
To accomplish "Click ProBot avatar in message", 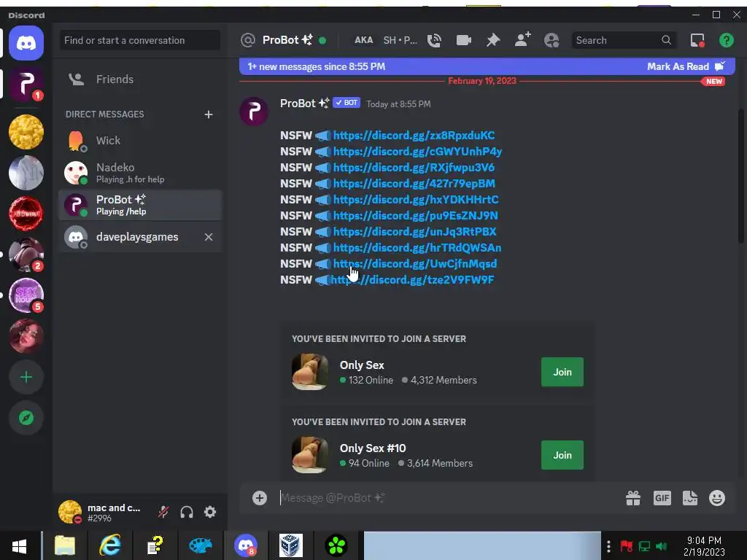I will [254, 112].
